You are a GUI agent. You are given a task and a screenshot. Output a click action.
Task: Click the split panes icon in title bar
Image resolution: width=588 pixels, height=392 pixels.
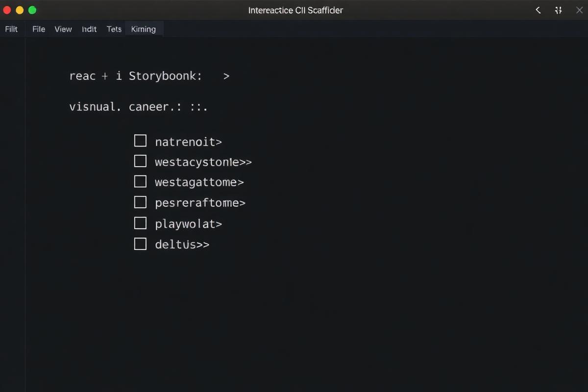(558, 10)
